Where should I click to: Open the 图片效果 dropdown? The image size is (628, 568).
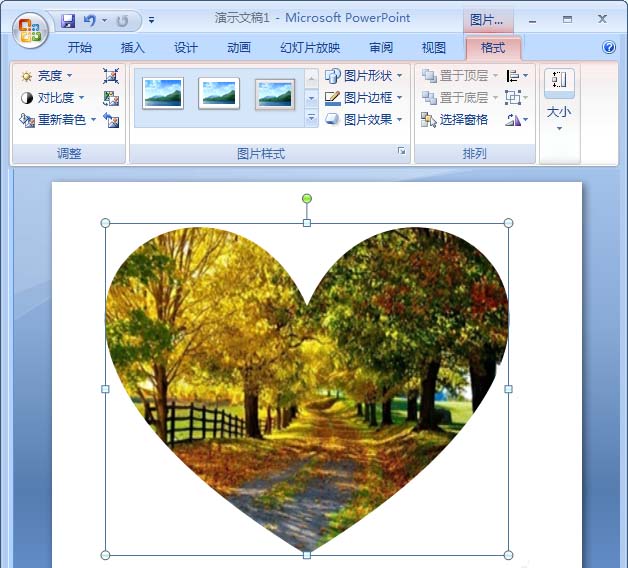click(364, 119)
